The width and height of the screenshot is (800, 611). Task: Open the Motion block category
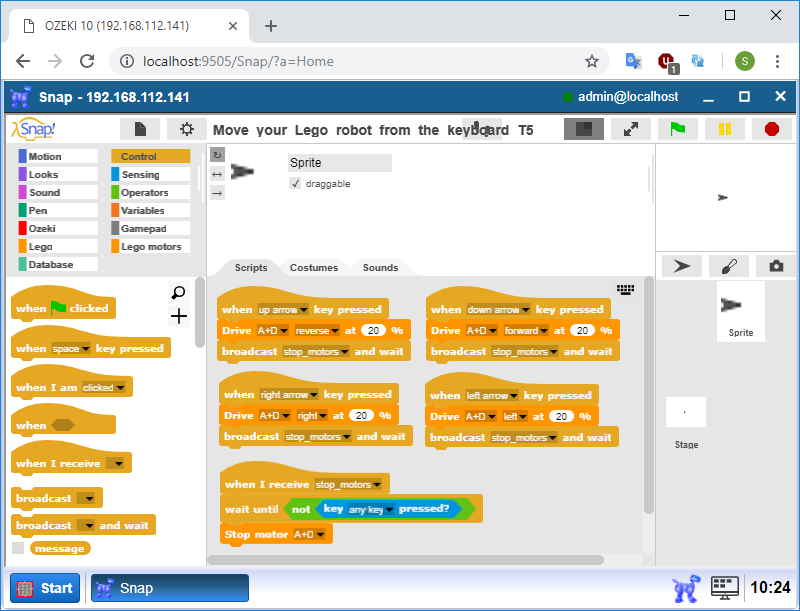[58, 156]
